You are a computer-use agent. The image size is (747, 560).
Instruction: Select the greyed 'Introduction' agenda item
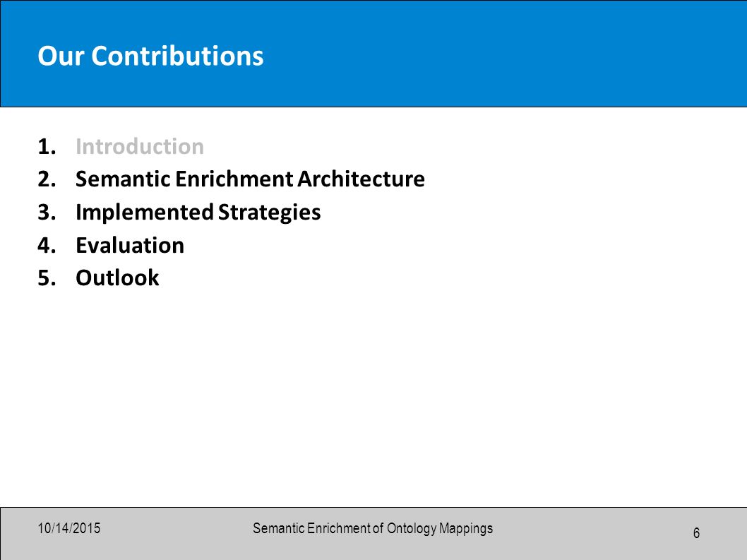click(140, 146)
